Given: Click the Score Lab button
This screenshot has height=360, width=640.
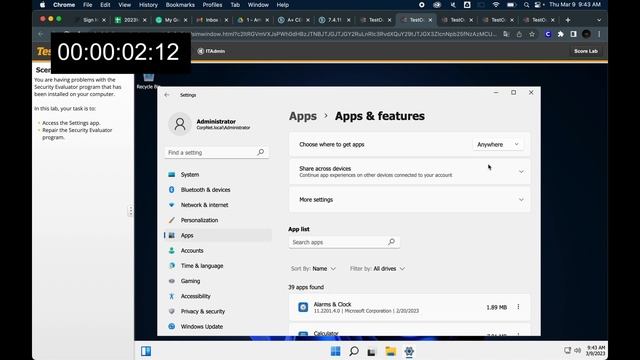Looking at the screenshot, I should (x=586, y=51).
